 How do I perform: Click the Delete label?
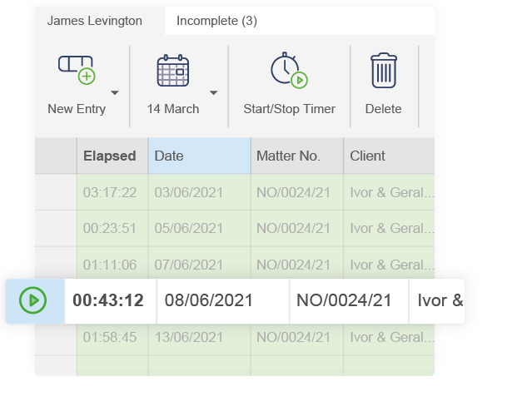tap(384, 109)
